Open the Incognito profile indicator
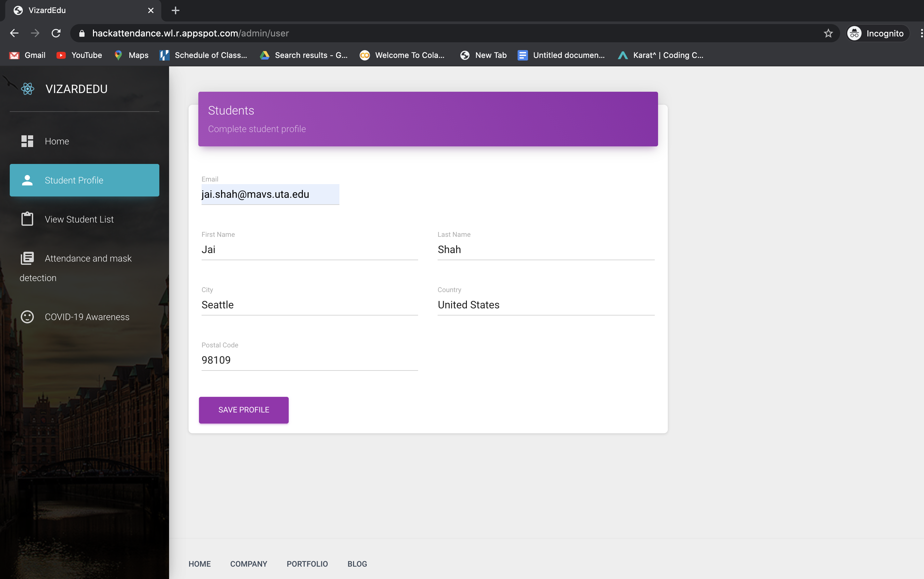 [x=877, y=33]
